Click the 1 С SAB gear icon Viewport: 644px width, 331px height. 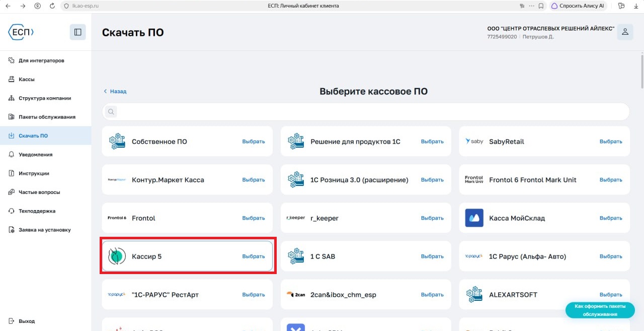(296, 256)
